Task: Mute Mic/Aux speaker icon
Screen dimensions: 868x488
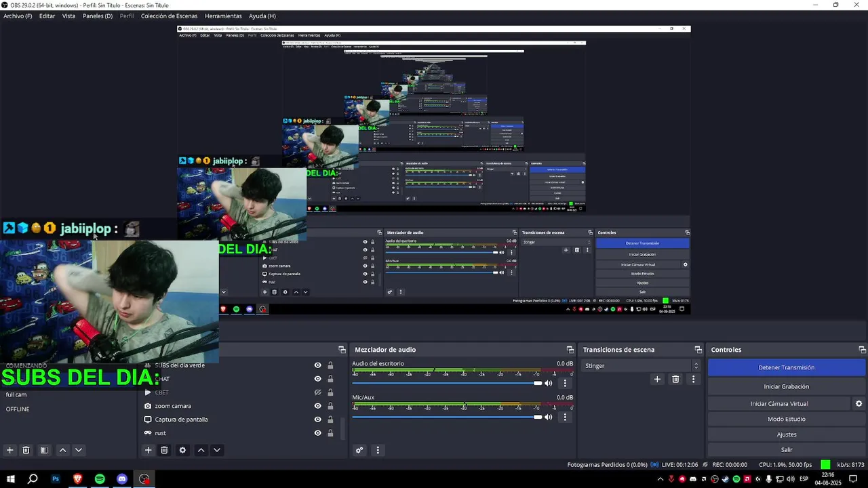Action: coord(549,417)
